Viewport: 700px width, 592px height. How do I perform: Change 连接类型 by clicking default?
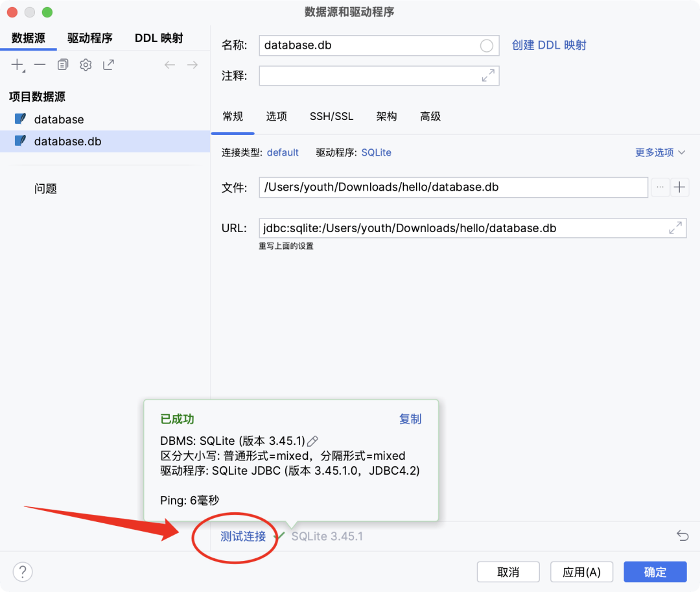click(283, 152)
